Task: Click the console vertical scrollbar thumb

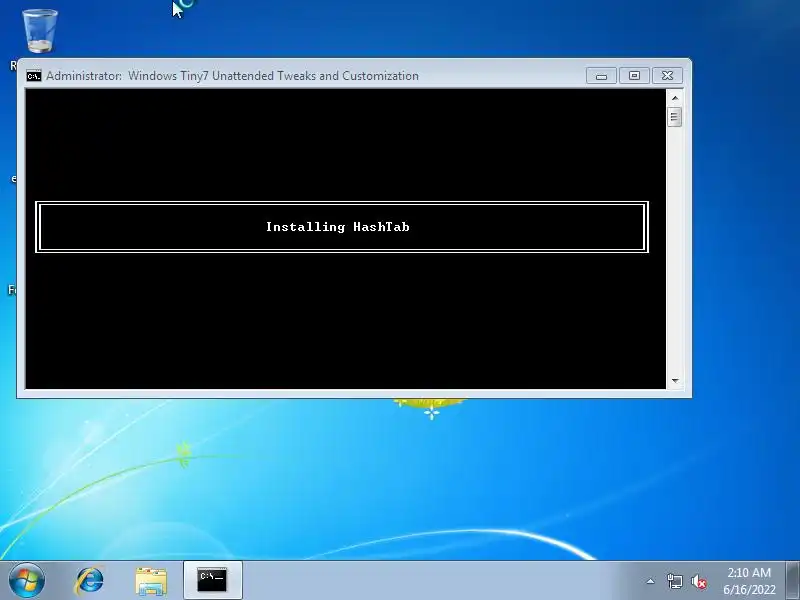Action: [674, 117]
